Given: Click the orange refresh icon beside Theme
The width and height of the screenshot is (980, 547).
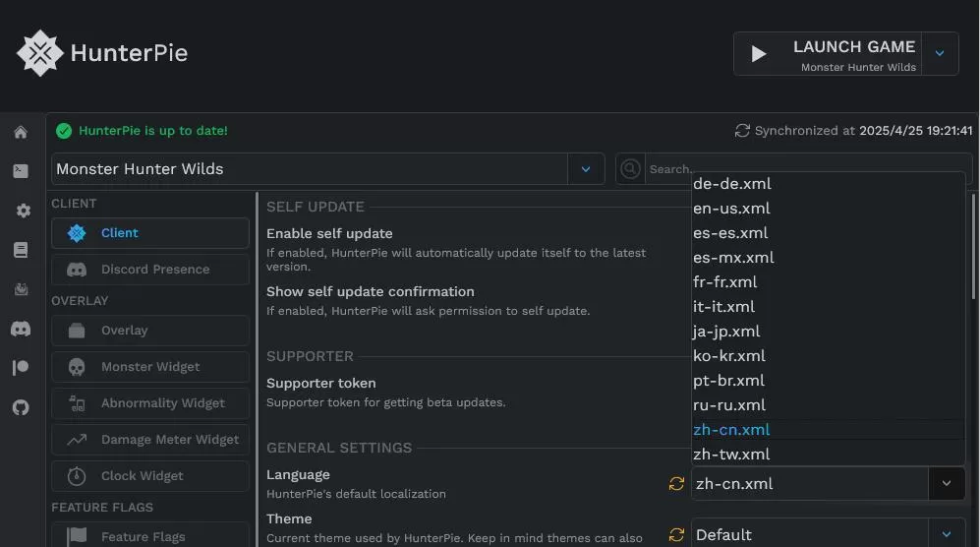Looking at the screenshot, I should pos(676,534).
